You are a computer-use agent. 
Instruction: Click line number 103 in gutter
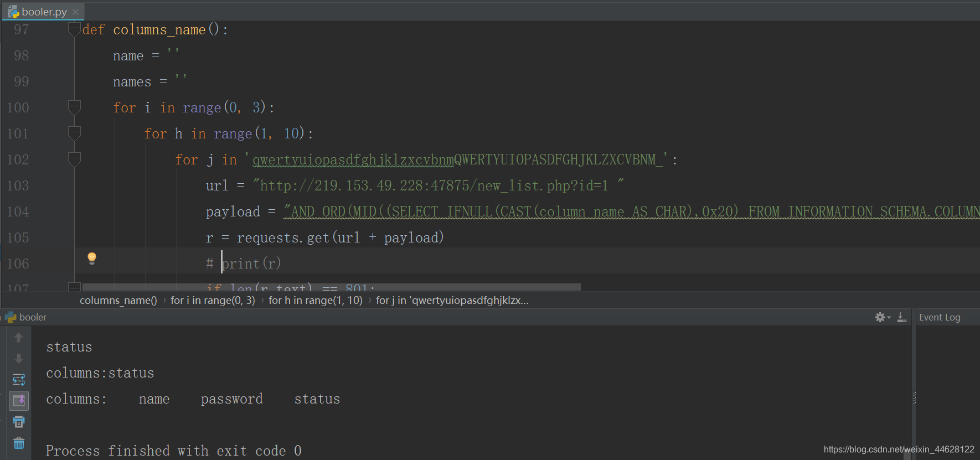pyautogui.click(x=18, y=185)
